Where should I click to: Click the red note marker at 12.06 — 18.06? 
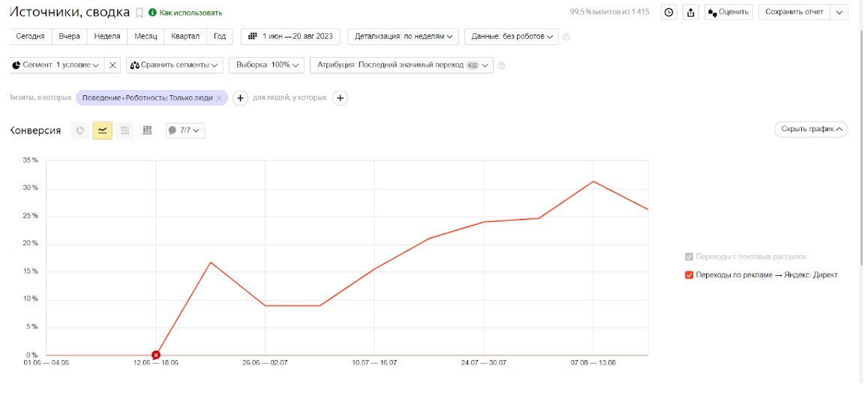pyautogui.click(x=155, y=355)
